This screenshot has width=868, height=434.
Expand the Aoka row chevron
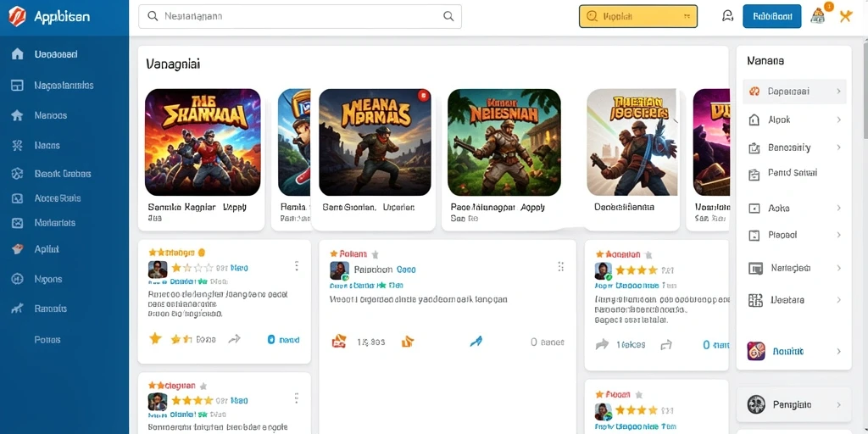tap(838, 209)
